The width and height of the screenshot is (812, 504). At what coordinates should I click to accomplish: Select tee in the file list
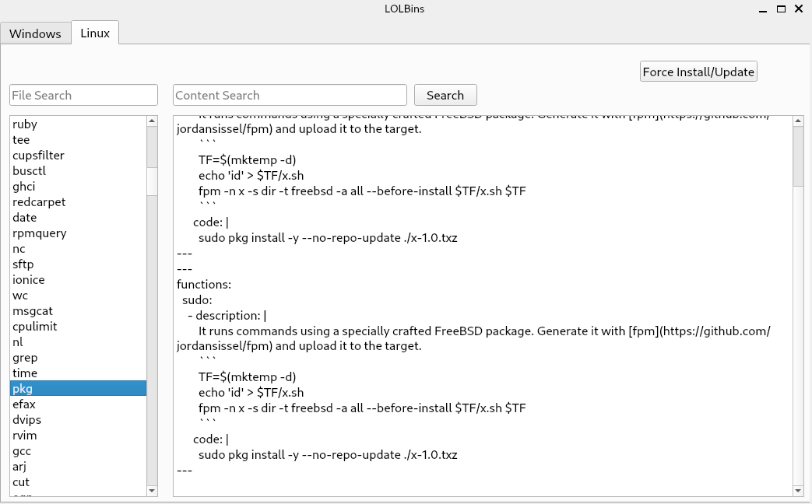tap(78, 140)
